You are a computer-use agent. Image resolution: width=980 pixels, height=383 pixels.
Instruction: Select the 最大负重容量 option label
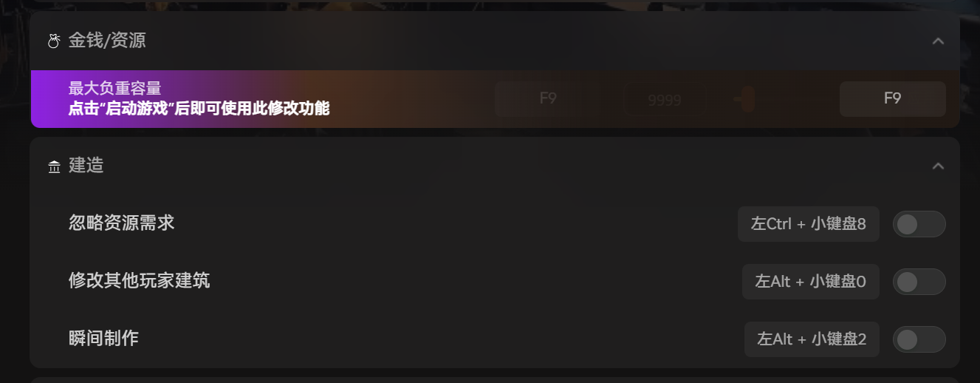[114, 89]
